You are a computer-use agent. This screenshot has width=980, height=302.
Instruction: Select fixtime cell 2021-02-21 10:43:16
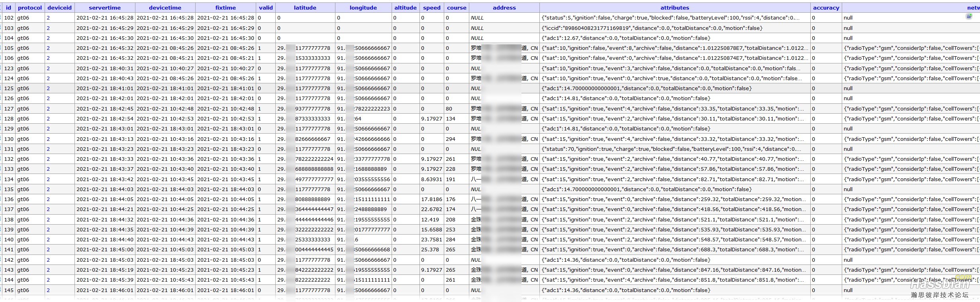pyautogui.click(x=225, y=139)
